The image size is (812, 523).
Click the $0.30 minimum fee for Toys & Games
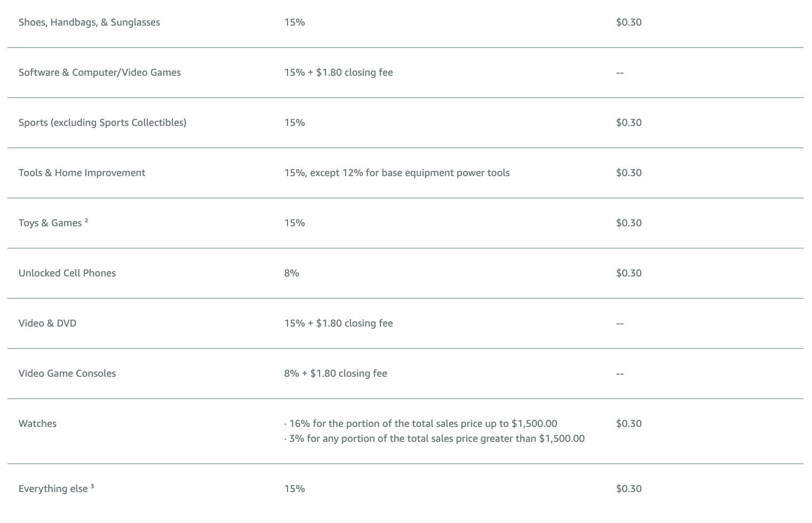(x=628, y=223)
